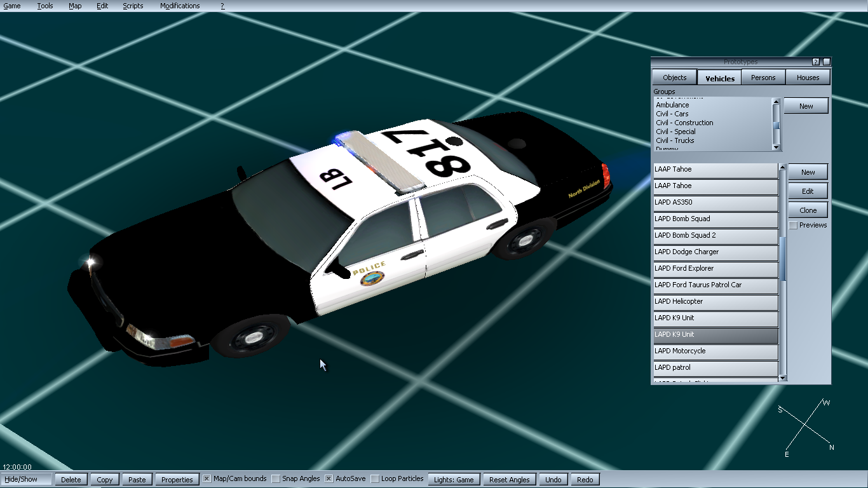868x488 pixels.
Task: Click the vehicle list scroll up arrow
Action: click(x=783, y=168)
